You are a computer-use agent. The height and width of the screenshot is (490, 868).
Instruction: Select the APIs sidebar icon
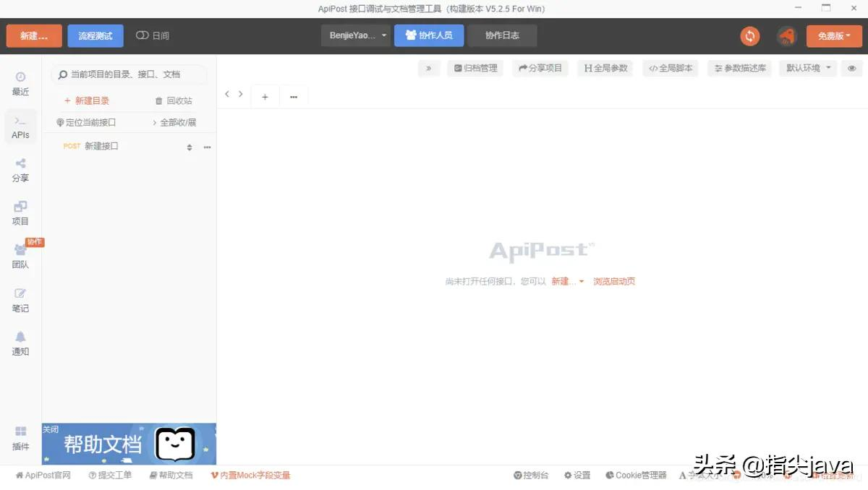coord(20,127)
